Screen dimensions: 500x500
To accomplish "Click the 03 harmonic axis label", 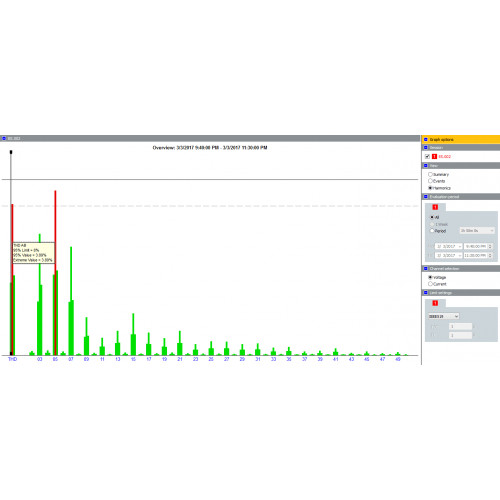I will (x=40, y=359).
